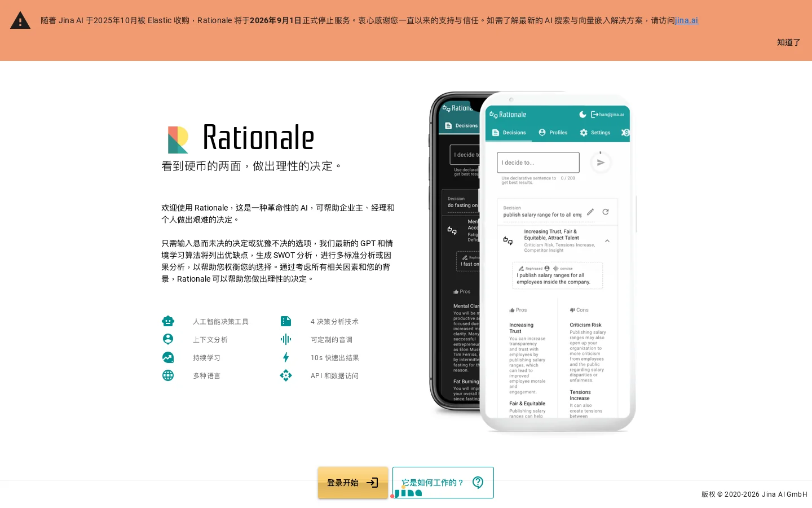The width and height of the screenshot is (812, 508).
Task: Click the document icon beside 4 决策分析技术
Action: click(x=286, y=321)
